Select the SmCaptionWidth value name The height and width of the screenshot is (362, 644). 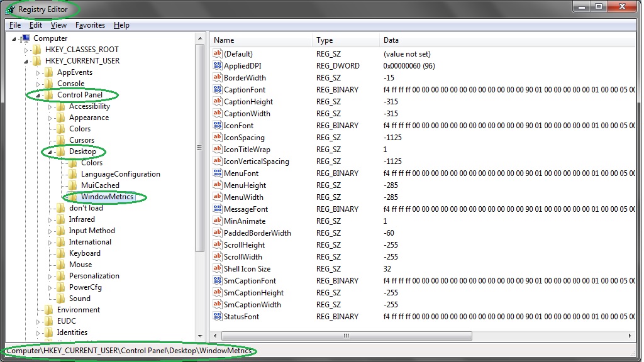click(252, 305)
